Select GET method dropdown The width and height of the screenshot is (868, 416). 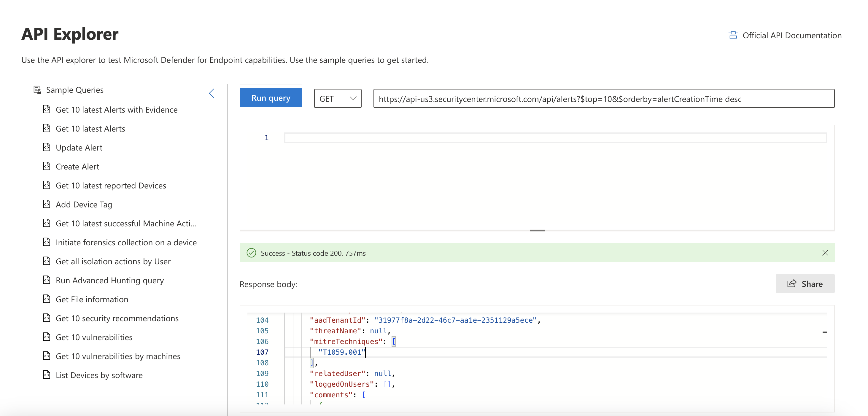click(337, 98)
